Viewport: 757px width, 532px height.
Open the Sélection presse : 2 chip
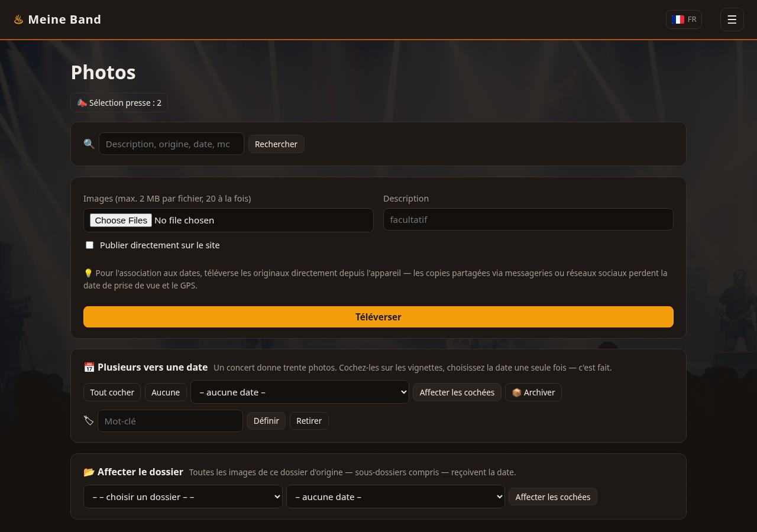click(119, 103)
